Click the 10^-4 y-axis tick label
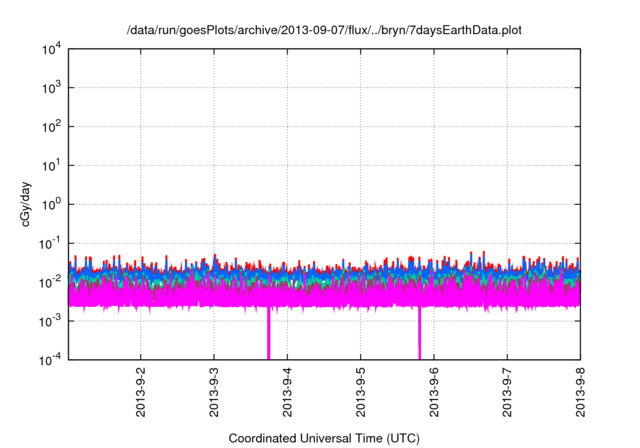This screenshot has width=640, height=448. click(x=50, y=360)
